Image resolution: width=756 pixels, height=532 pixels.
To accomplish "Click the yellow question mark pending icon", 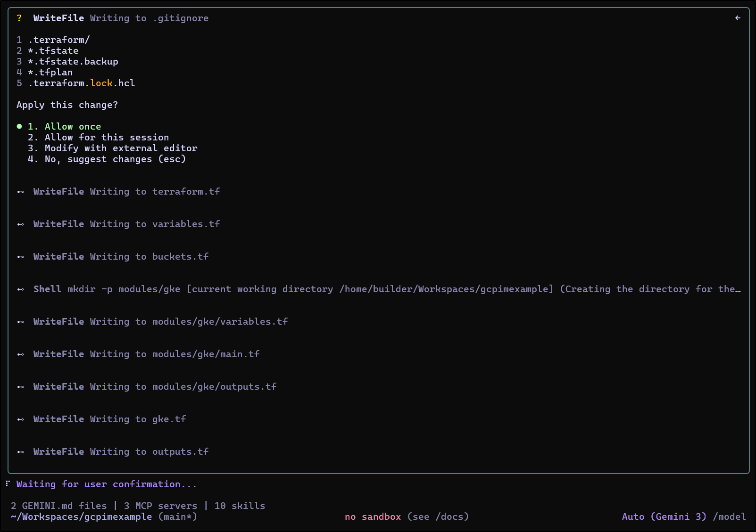I will 19,18.
